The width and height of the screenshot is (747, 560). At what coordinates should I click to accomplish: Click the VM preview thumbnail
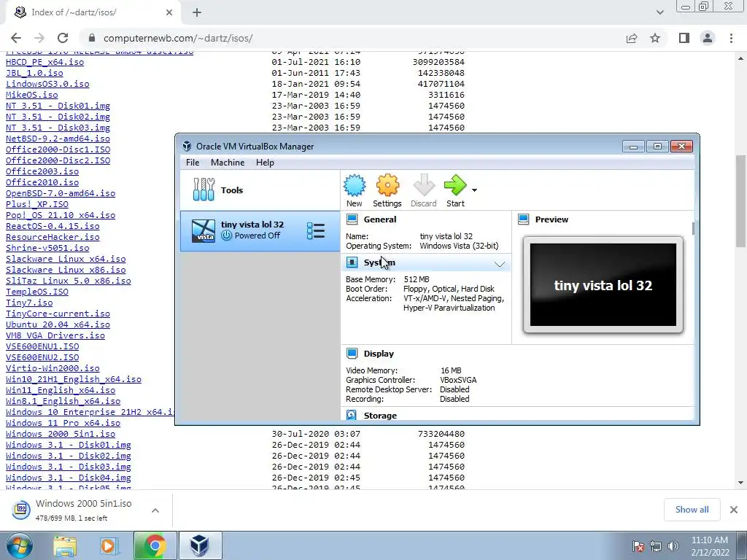point(603,285)
